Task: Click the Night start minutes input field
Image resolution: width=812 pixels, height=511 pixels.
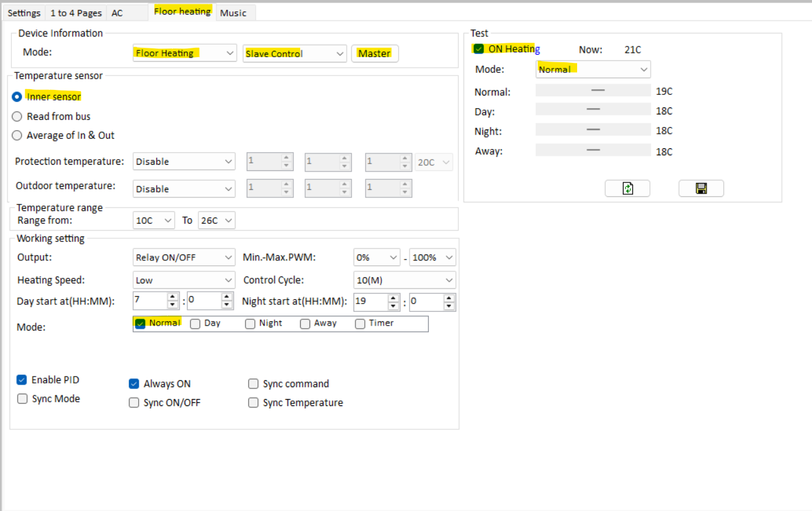Action: pos(425,301)
